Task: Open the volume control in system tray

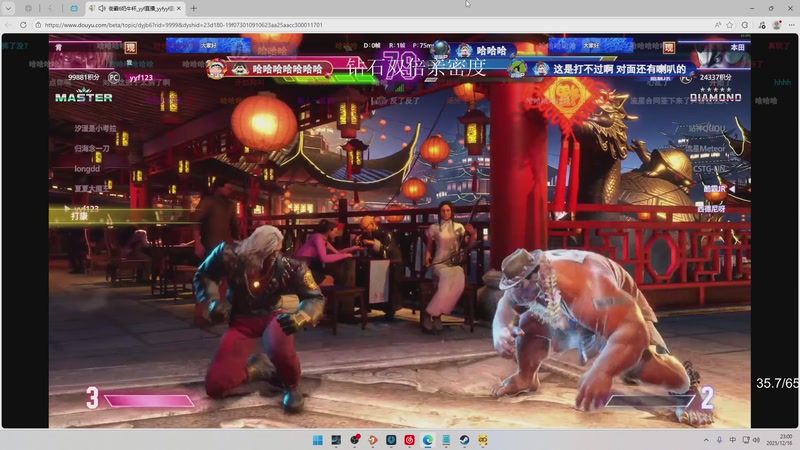Action: [x=756, y=440]
